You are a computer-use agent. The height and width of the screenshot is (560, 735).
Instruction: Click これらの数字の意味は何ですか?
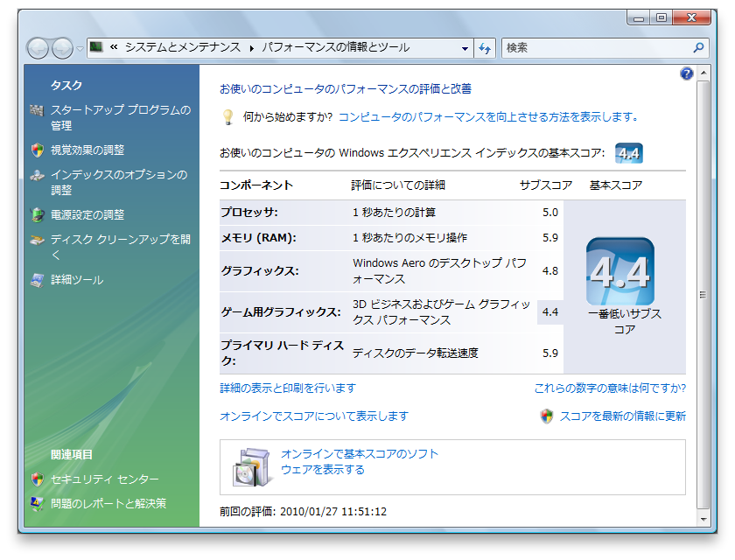pyautogui.click(x=610, y=388)
